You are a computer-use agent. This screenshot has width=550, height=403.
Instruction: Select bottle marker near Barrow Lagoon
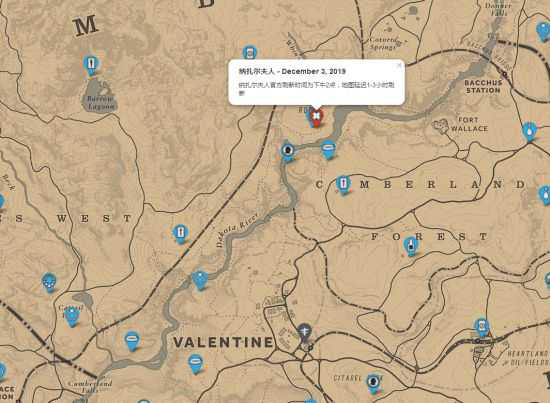tap(91, 65)
